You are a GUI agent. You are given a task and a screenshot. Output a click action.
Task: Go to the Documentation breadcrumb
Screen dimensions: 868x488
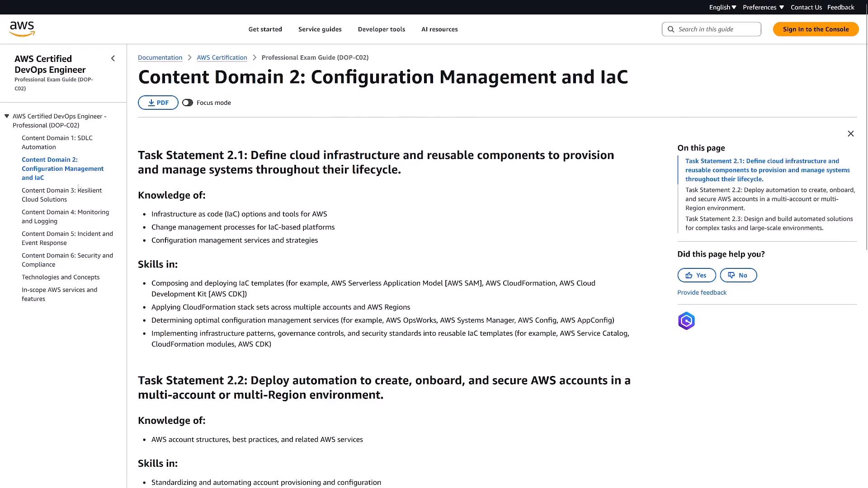160,57
